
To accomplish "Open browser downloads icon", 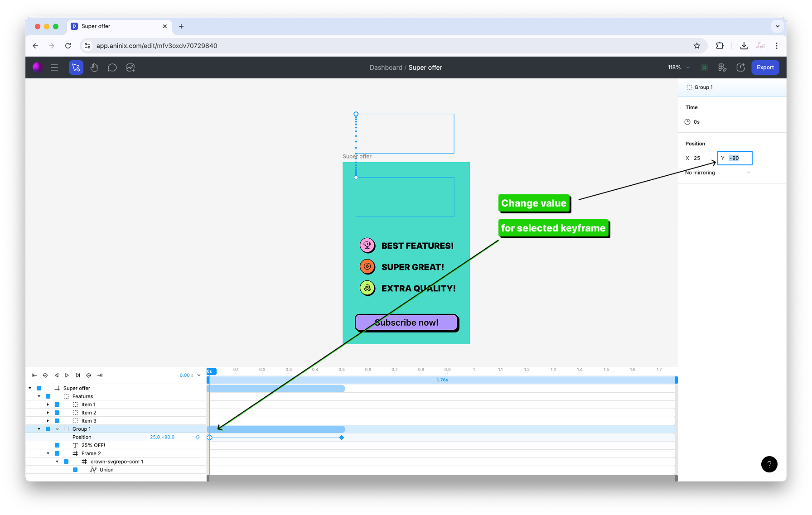I will (x=744, y=46).
